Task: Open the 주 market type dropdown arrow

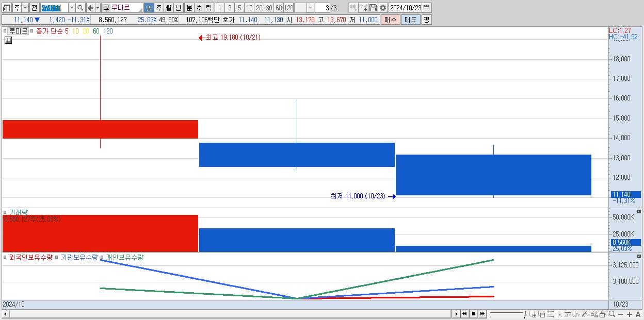Action: [25, 8]
